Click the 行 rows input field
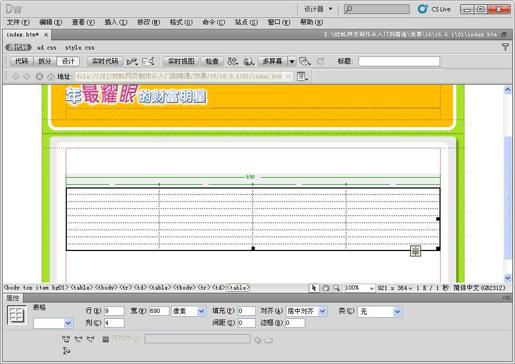The width and height of the screenshot is (515, 364). [114, 311]
